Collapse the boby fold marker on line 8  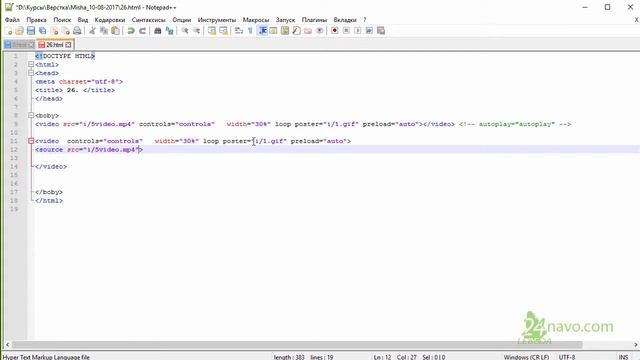pyautogui.click(x=31, y=116)
